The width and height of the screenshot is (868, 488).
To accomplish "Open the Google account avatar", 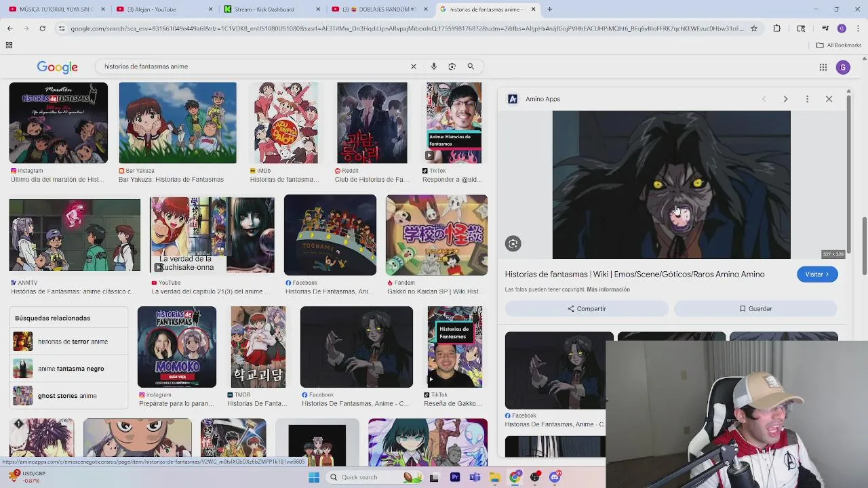I will (843, 67).
